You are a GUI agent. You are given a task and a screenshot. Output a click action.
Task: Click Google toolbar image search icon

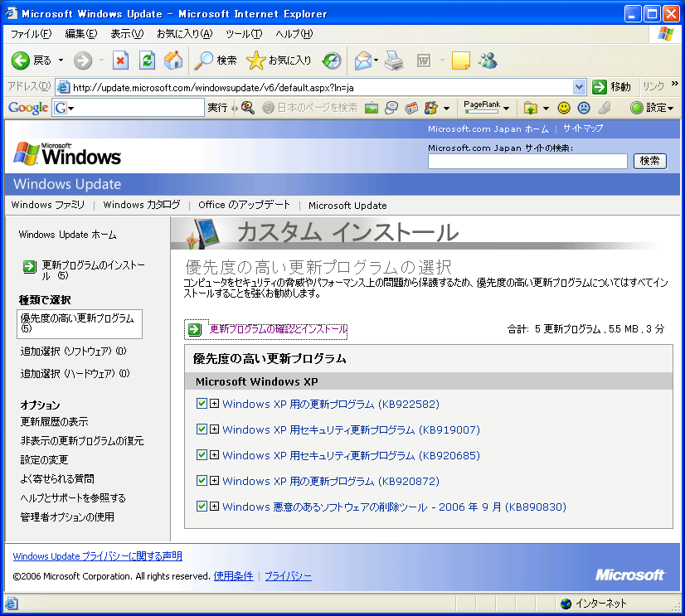click(x=371, y=108)
